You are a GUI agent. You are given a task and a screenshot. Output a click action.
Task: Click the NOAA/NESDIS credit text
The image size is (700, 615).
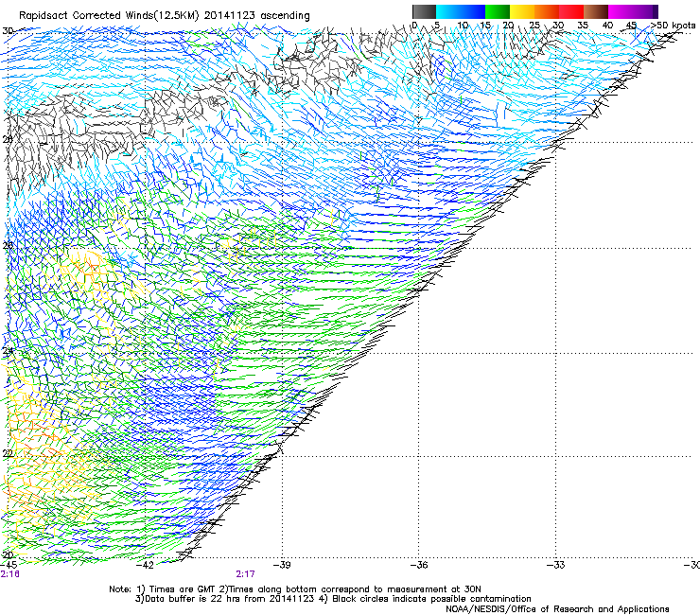[557, 609]
